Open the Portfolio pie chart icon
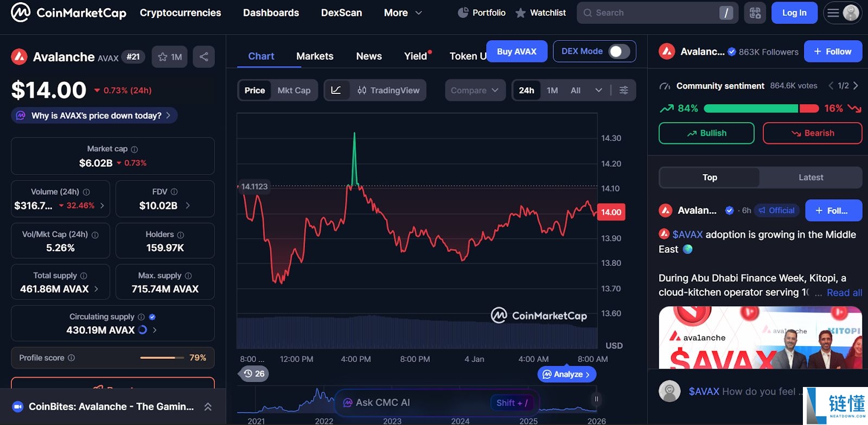This screenshot has width=868, height=425. pyautogui.click(x=463, y=12)
